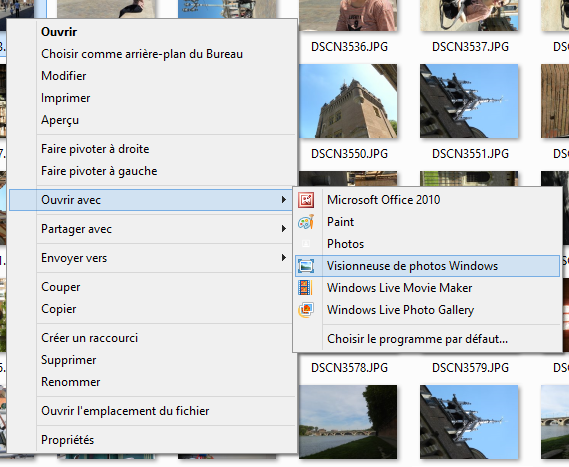Select Supprimer from the context menu
Image resolution: width=569 pixels, height=467 pixels.
tap(152, 360)
